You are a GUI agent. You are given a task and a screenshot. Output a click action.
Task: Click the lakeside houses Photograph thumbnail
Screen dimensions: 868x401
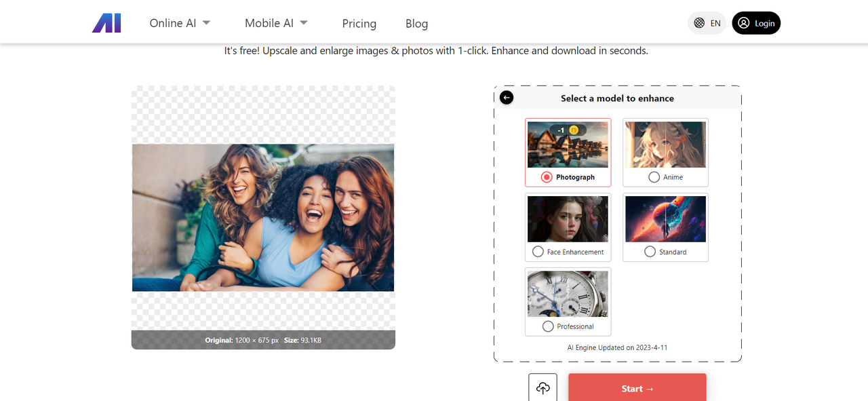(568, 145)
